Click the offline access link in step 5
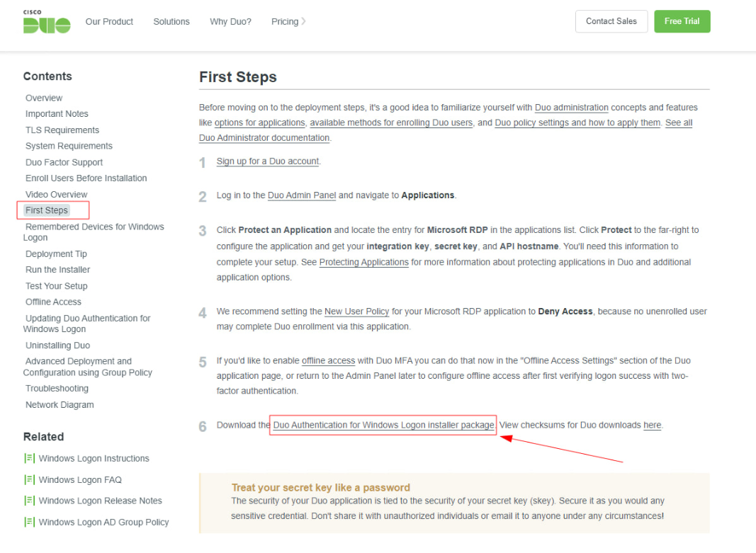 coord(328,360)
